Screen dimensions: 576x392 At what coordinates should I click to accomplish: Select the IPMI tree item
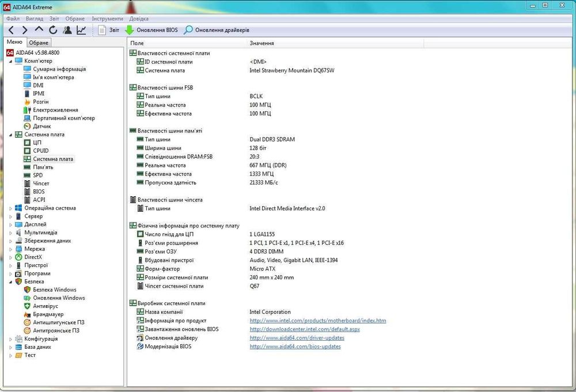(x=34, y=94)
